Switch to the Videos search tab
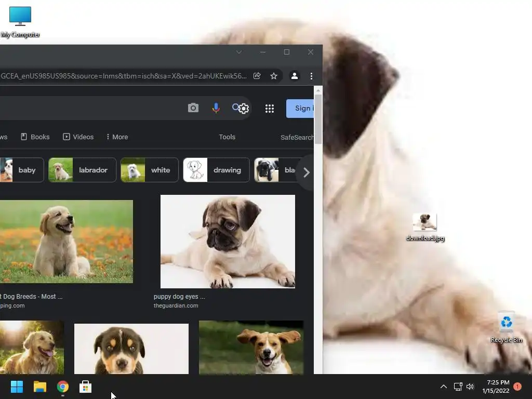The height and width of the screenshot is (399, 532). point(78,137)
